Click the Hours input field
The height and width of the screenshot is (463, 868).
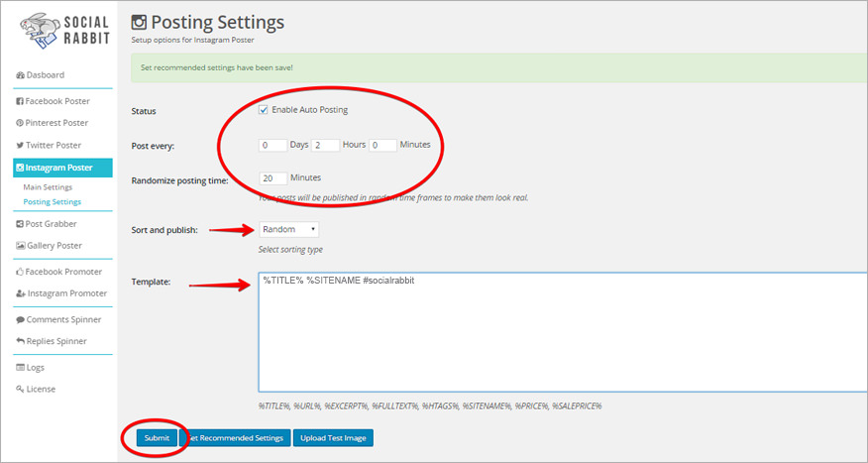pos(325,145)
